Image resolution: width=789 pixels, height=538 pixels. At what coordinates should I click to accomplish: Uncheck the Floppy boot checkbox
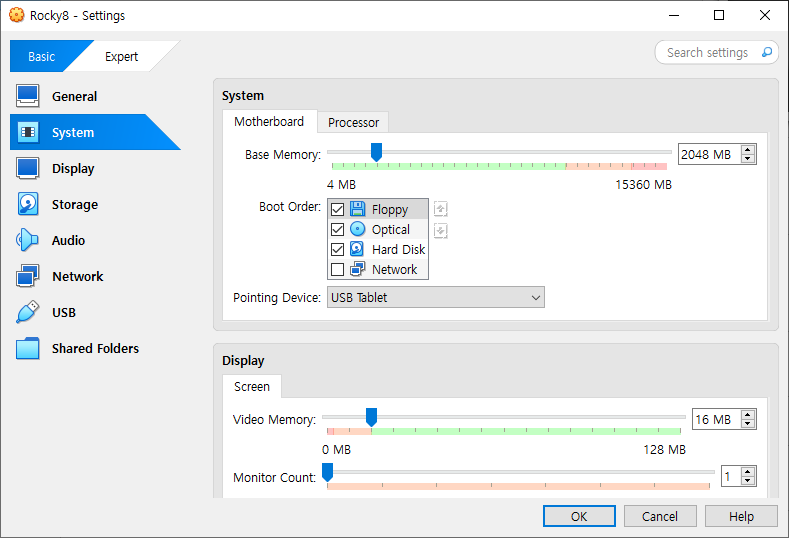(x=337, y=209)
